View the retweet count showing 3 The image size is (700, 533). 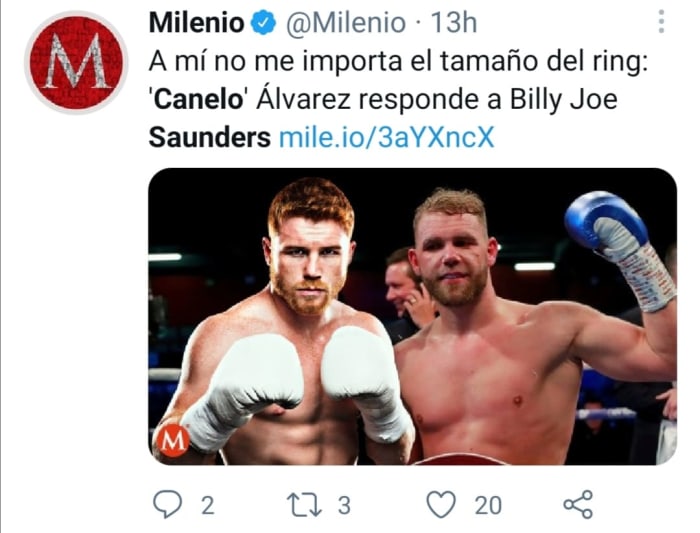344,505
